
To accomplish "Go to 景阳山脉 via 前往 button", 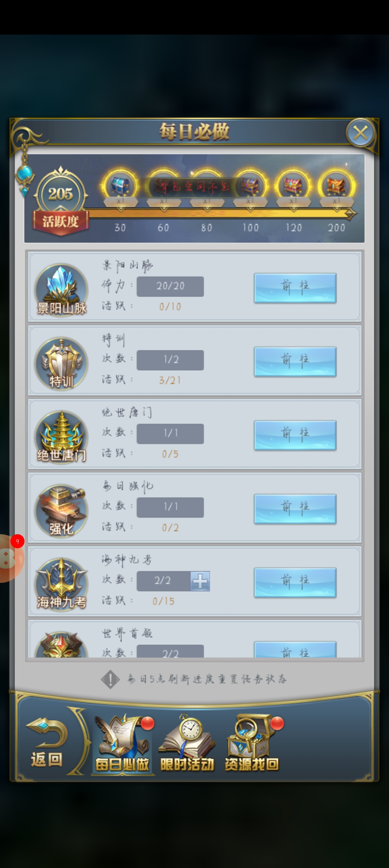I will click(295, 288).
